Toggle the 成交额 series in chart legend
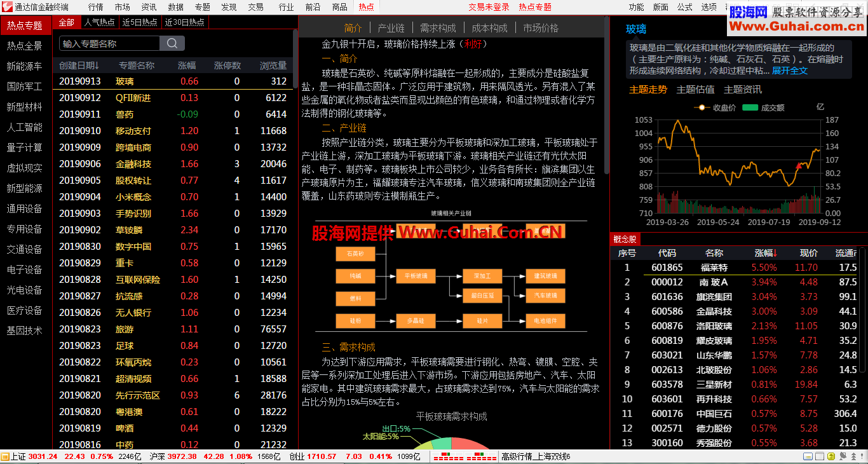 [763, 107]
